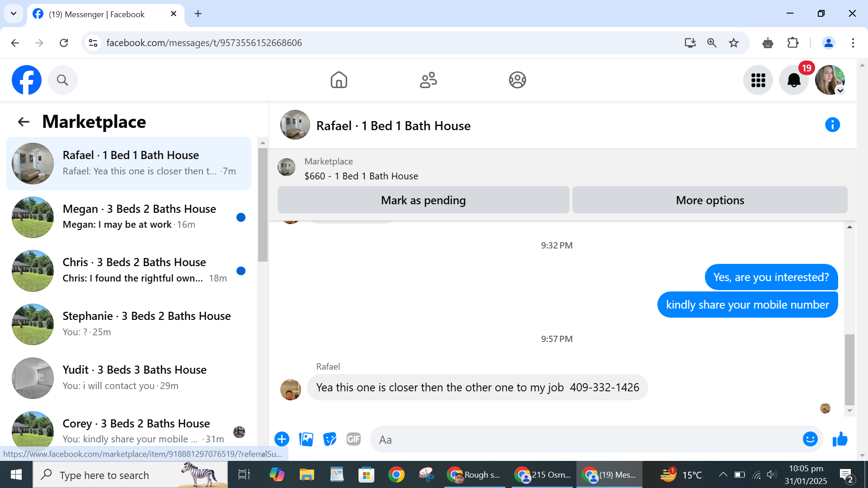Go back to the previous page
The image size is (868, 488).
click(15, 43)
